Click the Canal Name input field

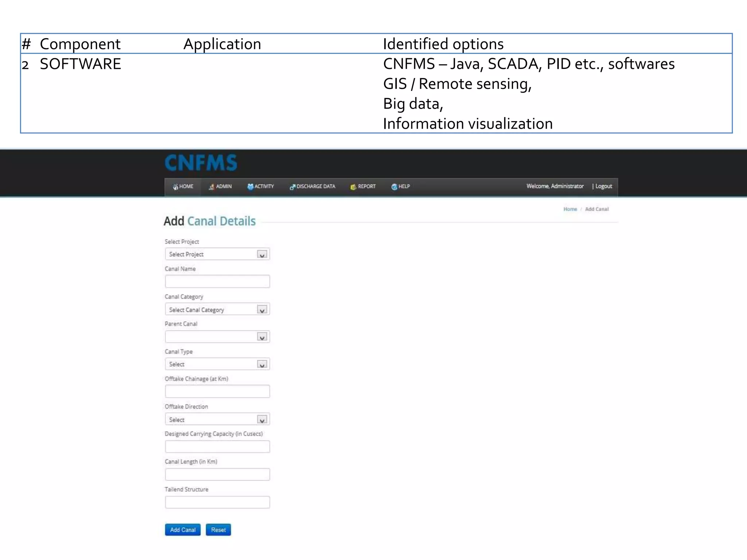(x=217, y=281)
